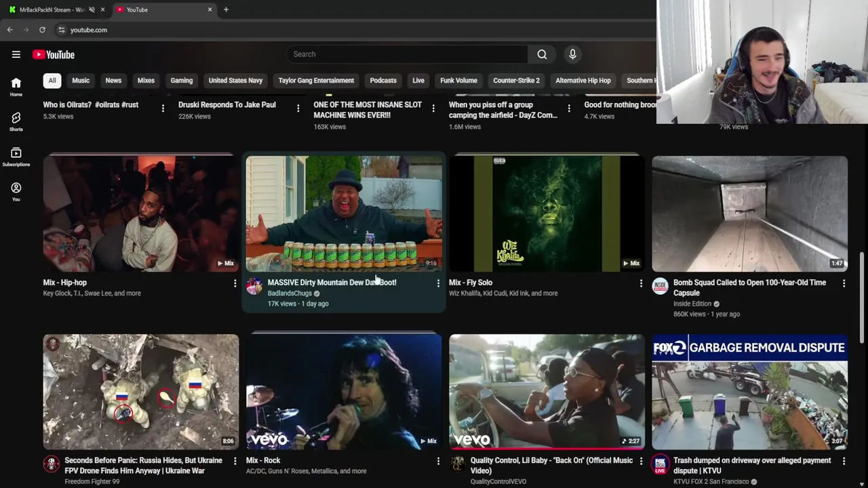Select the News filter chip
868x488 pixels.
coord(113,81)
